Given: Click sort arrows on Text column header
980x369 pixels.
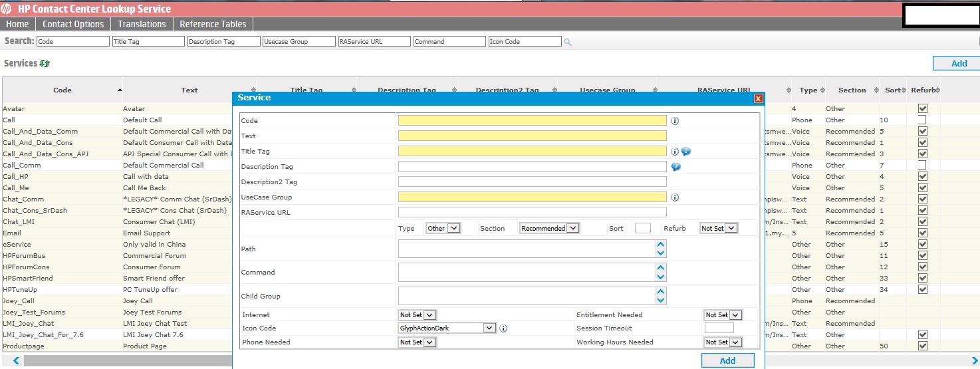Looking at the screenshot, I should click(x=253, y=90).
